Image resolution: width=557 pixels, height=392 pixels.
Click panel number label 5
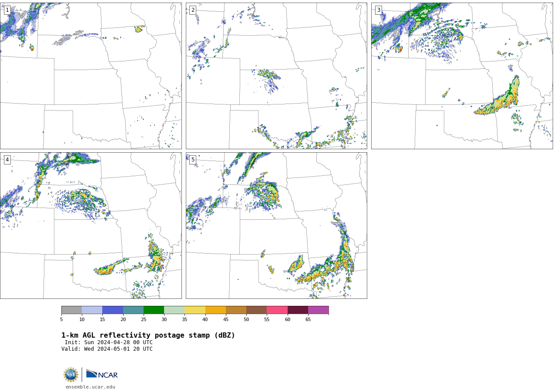pyautogui.click(x=193, y=160)
